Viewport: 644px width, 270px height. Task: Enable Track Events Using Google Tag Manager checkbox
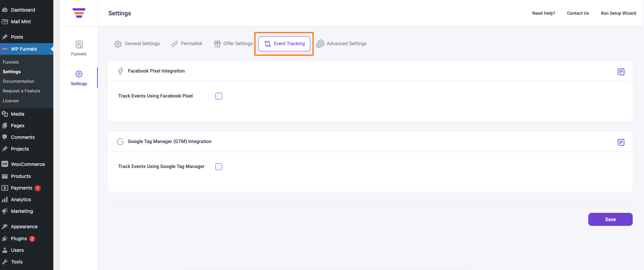[219, 167]
